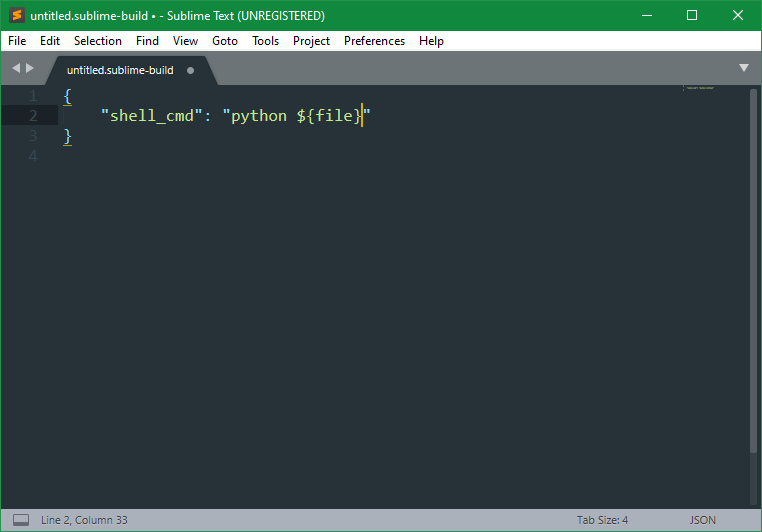The width and height of the screenshot is (762, 532).
Task: Toggle the side bar panel switcher icon
Action: click(21, 520)
